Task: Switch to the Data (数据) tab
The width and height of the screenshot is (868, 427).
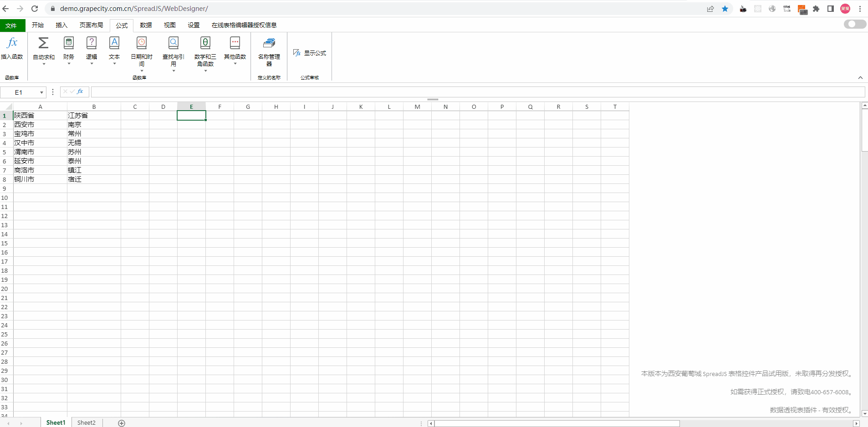Action: [x=146, y=25]
